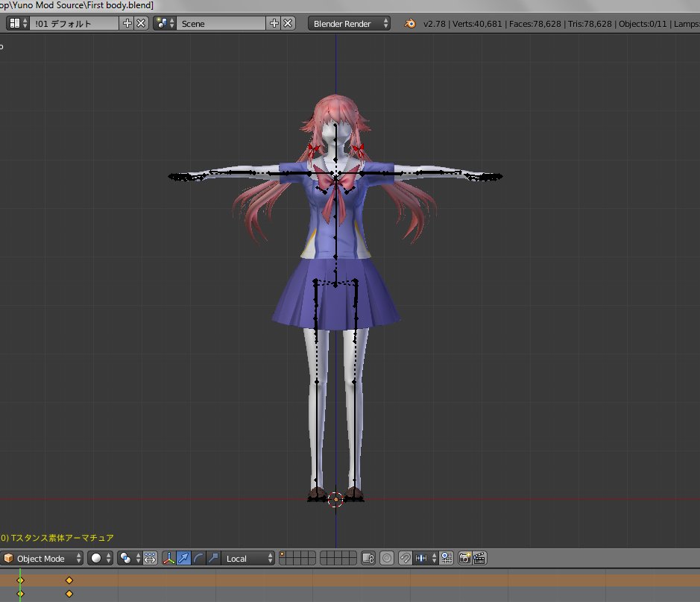Toggle manipulate center points only
The width and height of the screenshot is (700, 602).
[x=151, y=558]
